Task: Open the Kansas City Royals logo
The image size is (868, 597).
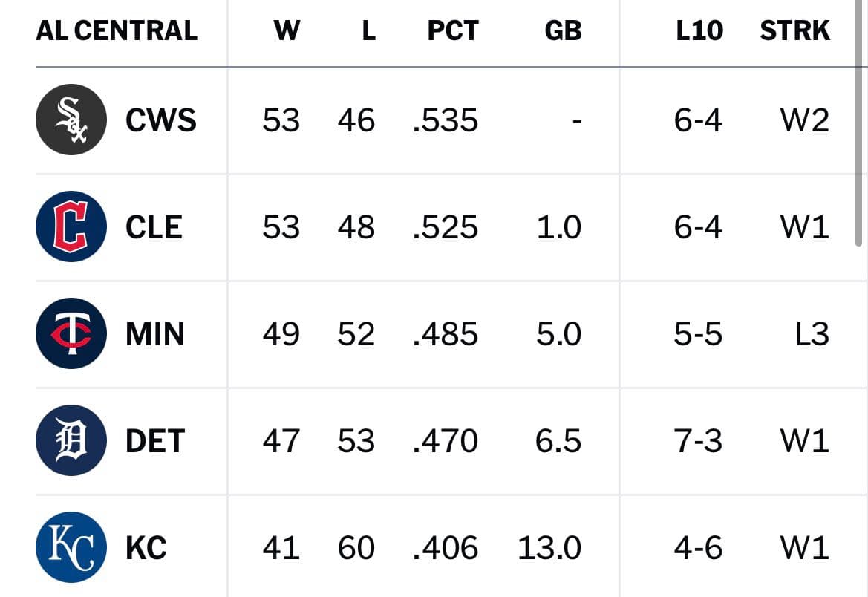Action: coord(71,547)
